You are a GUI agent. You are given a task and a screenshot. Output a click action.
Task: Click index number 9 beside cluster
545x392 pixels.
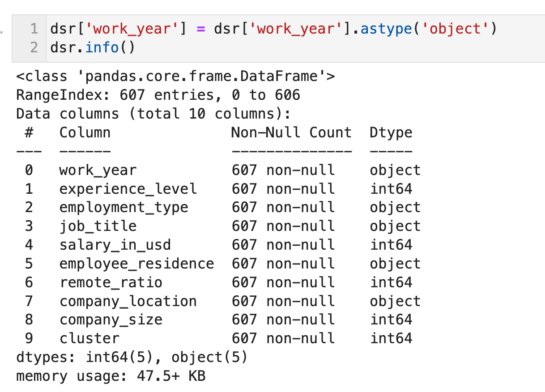pos(29,338)
